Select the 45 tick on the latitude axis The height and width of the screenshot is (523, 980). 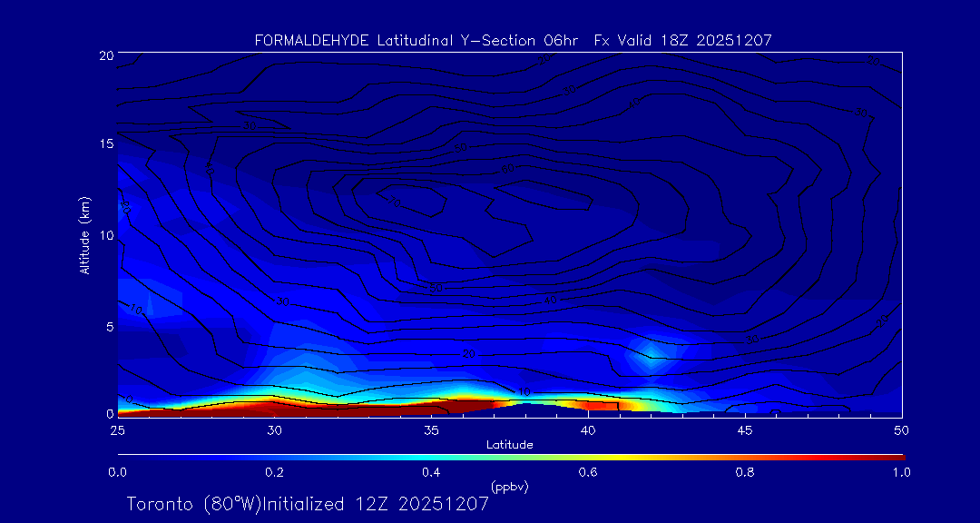point(745,429)
